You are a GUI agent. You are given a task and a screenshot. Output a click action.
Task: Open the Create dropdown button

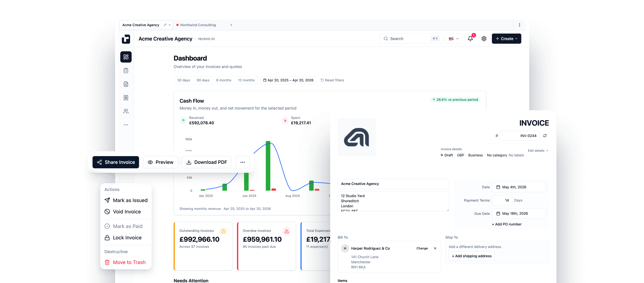506,38
